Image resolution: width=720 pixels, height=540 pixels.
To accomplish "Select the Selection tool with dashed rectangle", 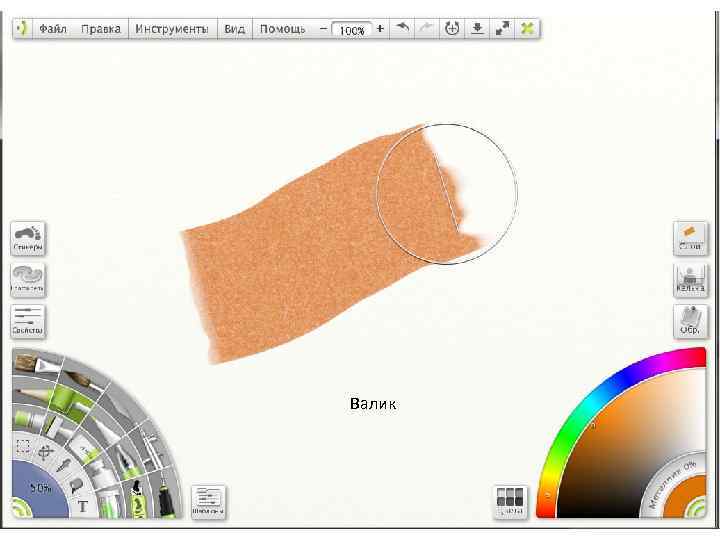I will (x=23, y=447).
